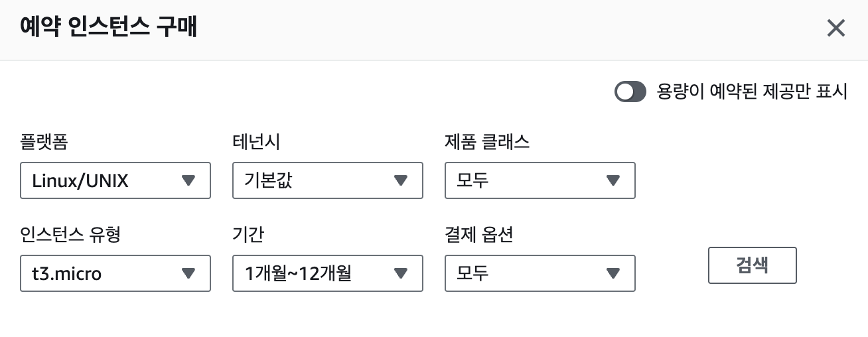Click the arrow icon in 제품 클래스 select

(613, 180)
